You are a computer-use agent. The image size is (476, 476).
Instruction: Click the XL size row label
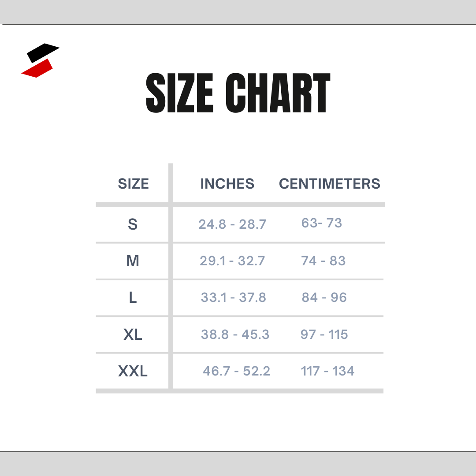click(133, 335)
